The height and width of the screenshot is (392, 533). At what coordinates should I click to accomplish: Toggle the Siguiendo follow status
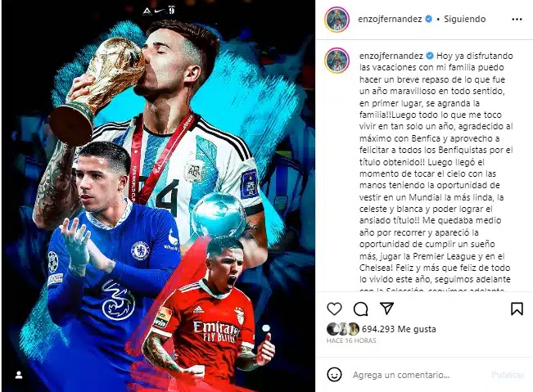[x=465, y=19]
